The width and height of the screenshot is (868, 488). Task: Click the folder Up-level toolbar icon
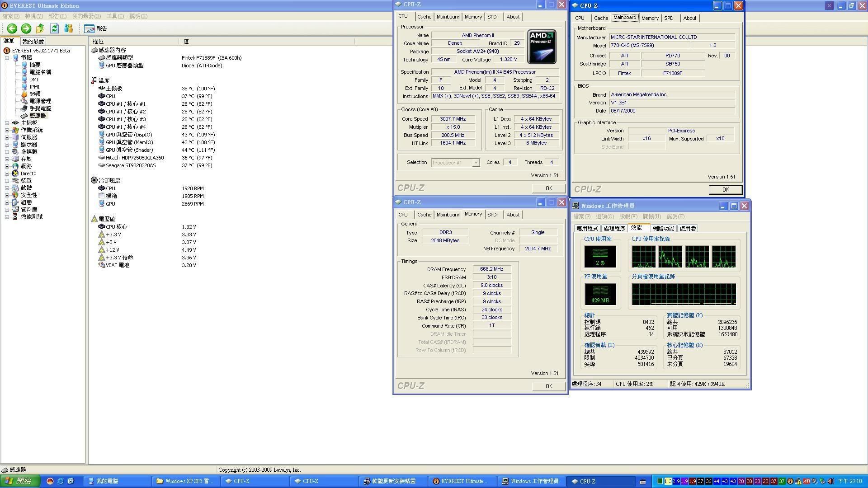coord(40,28)
